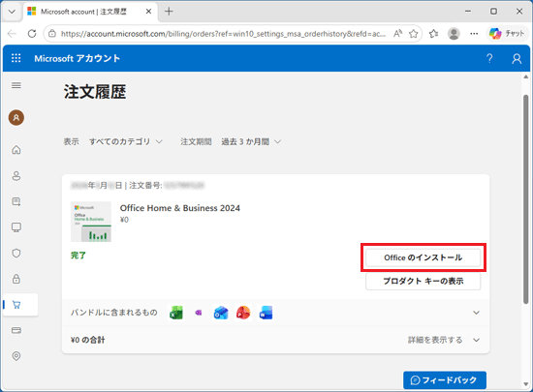Open browser profile avatar icon

pyautogui.click(x=454, y=34)
